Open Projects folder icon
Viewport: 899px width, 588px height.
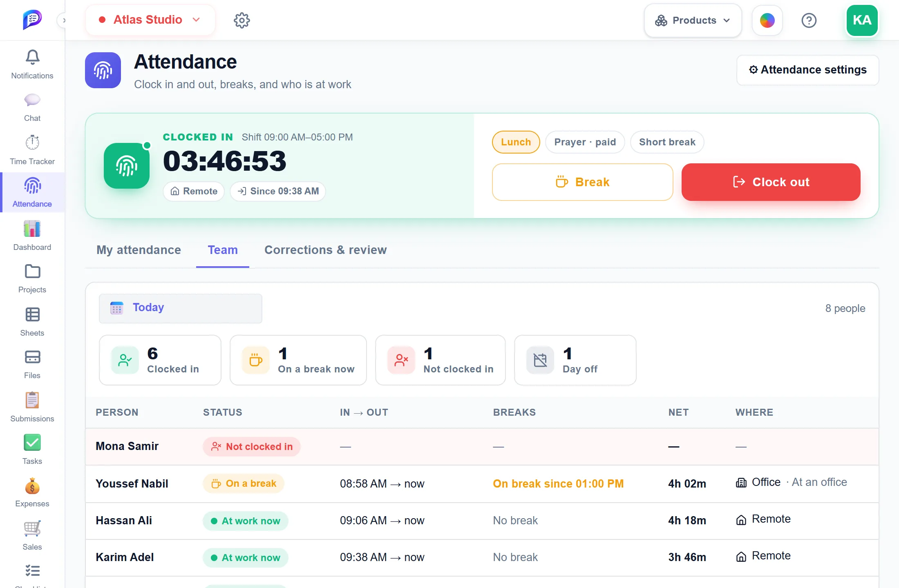(x=32, y=272)
